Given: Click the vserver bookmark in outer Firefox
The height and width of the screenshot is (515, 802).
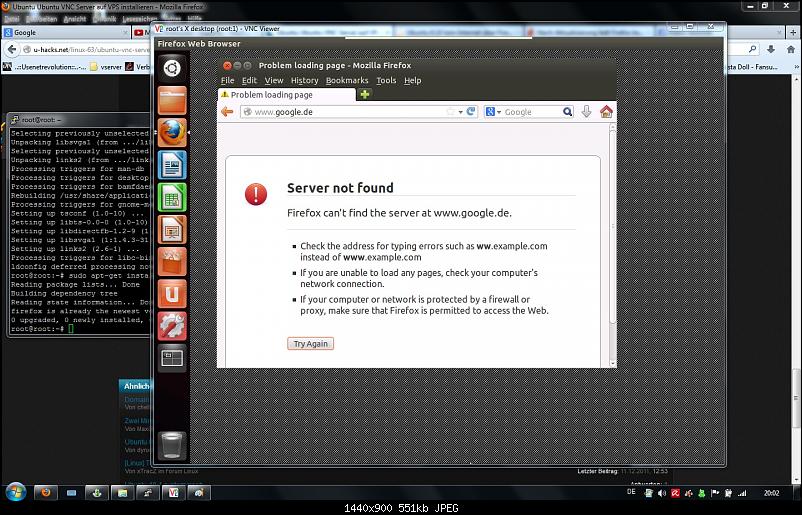Looking at the screenshot, I should click(x=106, y=66).
